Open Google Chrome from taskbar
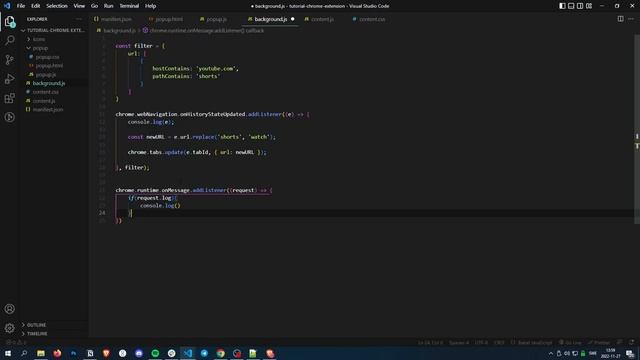The height and width of the screenshot is (360, 640). tap(220, 353)
